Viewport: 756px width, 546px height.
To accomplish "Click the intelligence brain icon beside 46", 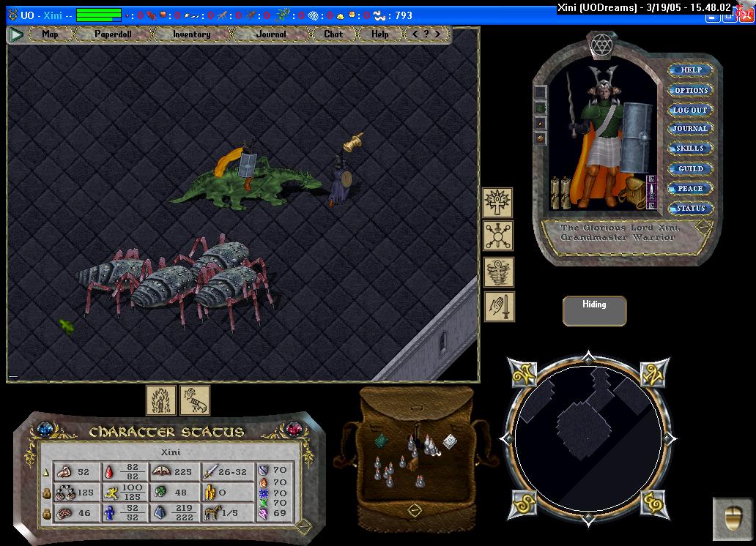I will coord(64,513).
